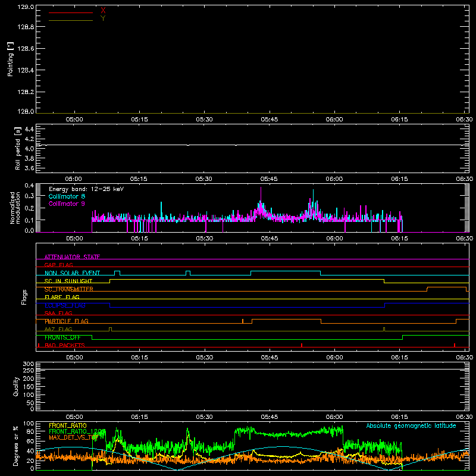Click the short particle flag spike near 05:39

point(243,321)
